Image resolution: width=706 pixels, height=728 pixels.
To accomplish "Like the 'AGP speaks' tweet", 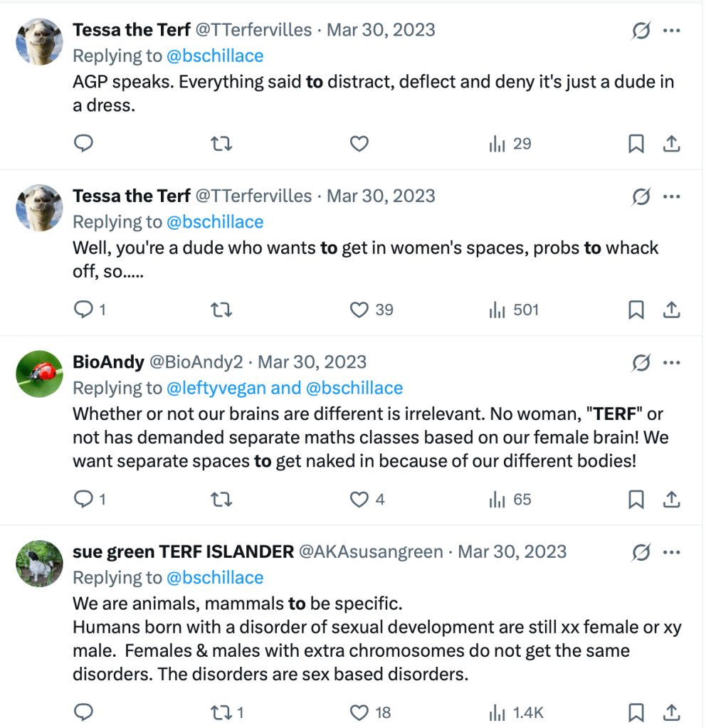I will click(x=359, y=144).
